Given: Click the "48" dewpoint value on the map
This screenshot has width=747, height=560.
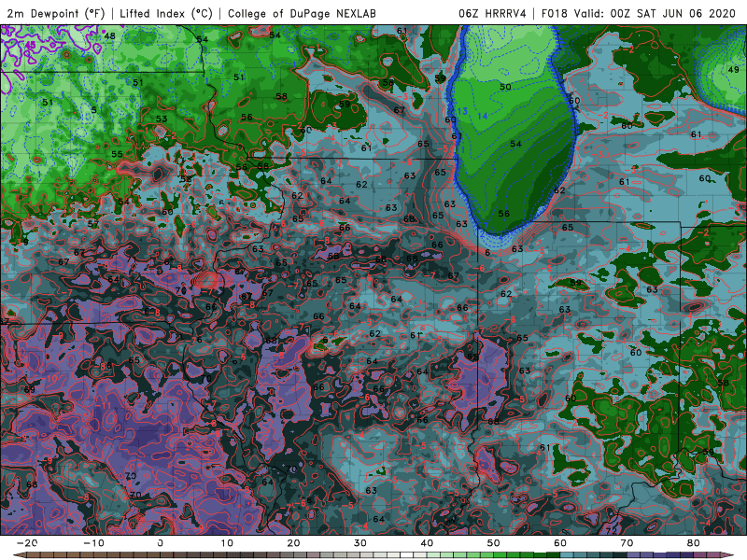Looking at the screenshot, I should [x=109, y=35].
